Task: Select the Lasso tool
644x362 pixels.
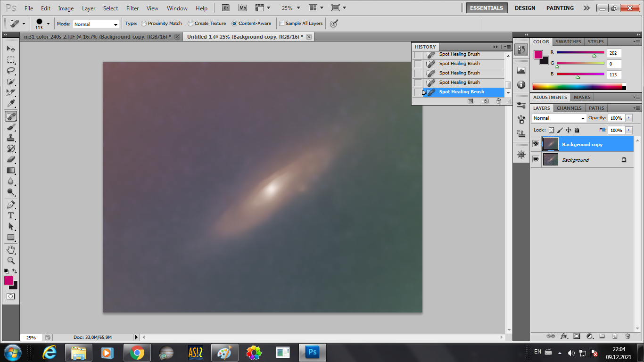Action: point(11,71)
